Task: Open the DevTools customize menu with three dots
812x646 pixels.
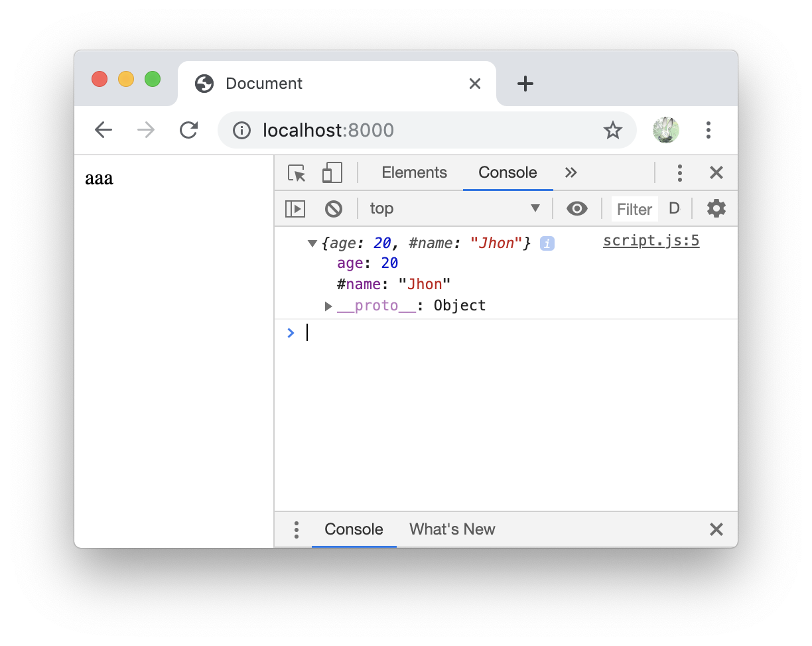Action: [x=679, y=172]
